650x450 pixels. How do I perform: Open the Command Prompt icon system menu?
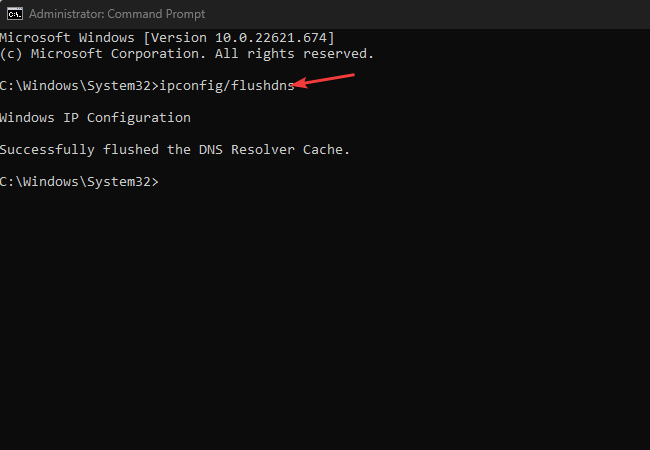point(15,14)
